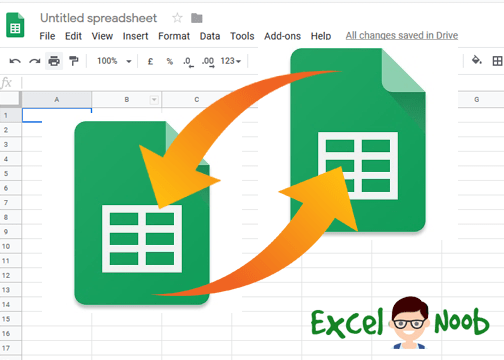Viewport: 504px width, 360px height.
Task: Select row 10 header
Action: click(x=10, y=246)
